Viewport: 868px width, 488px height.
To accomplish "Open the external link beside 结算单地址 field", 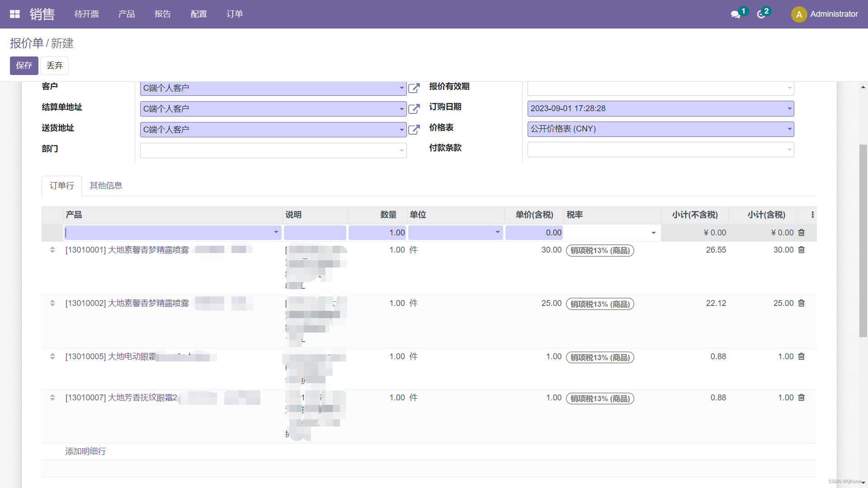I will pyautogui.click(x=414, y=109).
